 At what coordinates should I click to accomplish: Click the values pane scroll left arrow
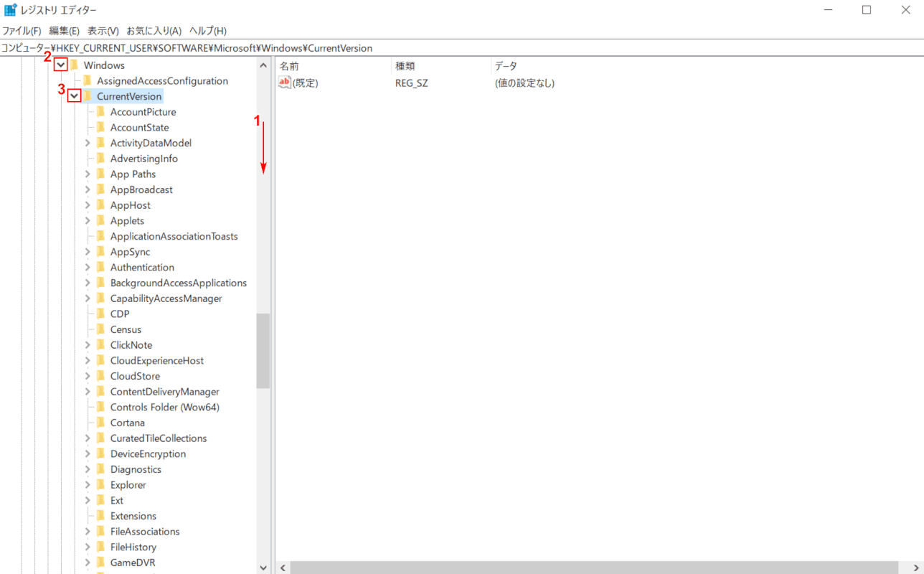[283, 568]
